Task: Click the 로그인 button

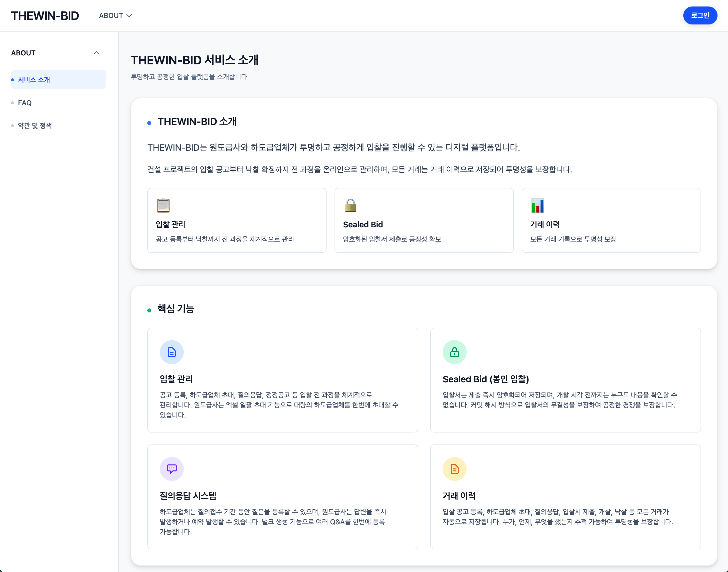Action: click(700, 15)
